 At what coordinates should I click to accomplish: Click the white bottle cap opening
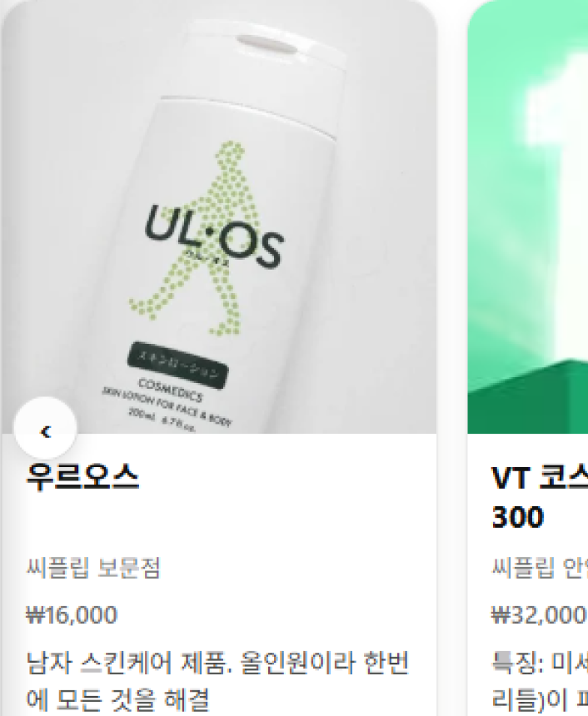tap(267, 44)
